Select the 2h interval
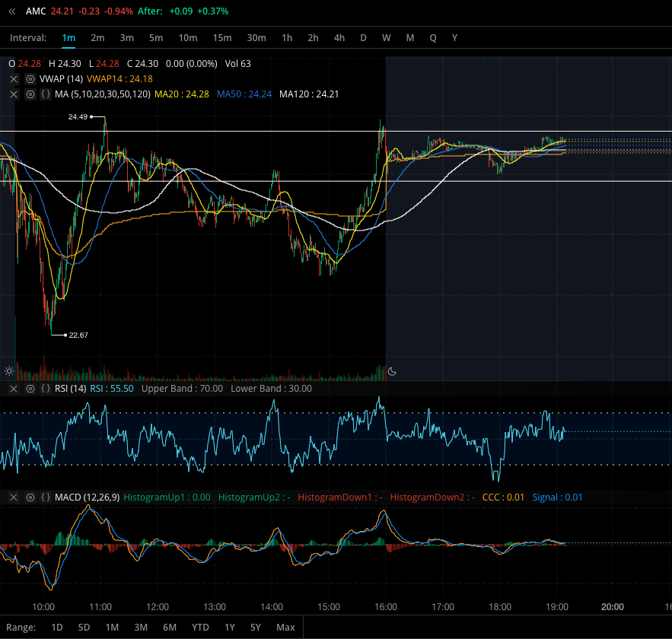The height and width of the screenshot is (639, 672). (313, 38)
